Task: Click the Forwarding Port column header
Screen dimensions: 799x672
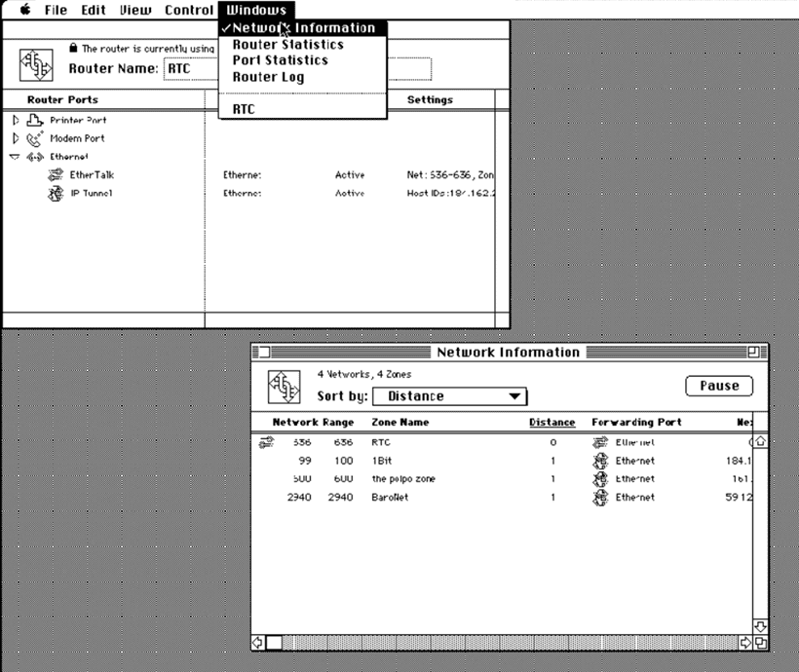Action: pos(636,423)
